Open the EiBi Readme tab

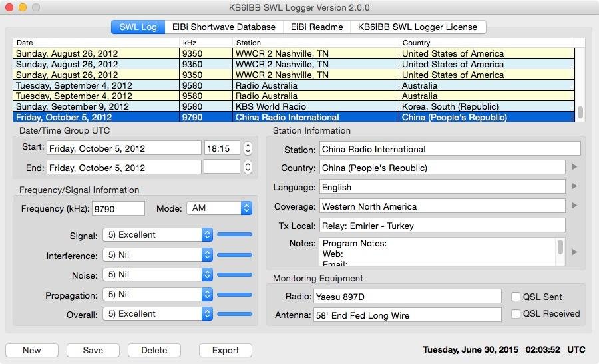pos(317,27)
